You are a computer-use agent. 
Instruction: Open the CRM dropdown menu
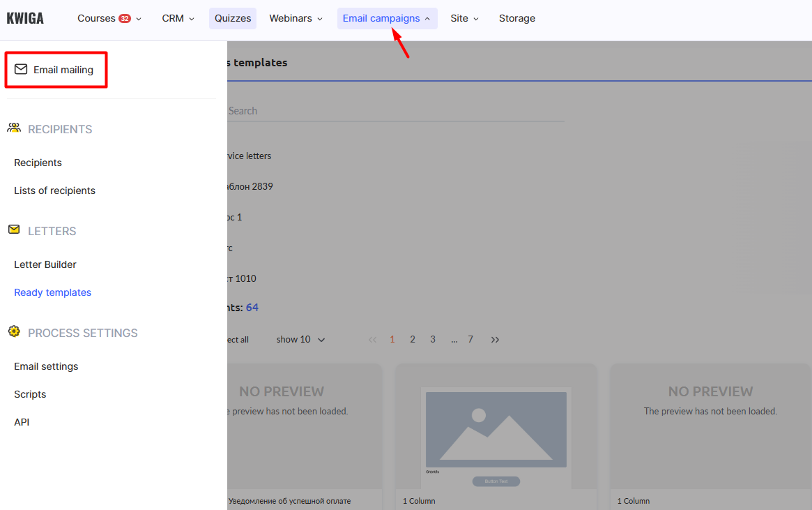click(x=178, y=19)
